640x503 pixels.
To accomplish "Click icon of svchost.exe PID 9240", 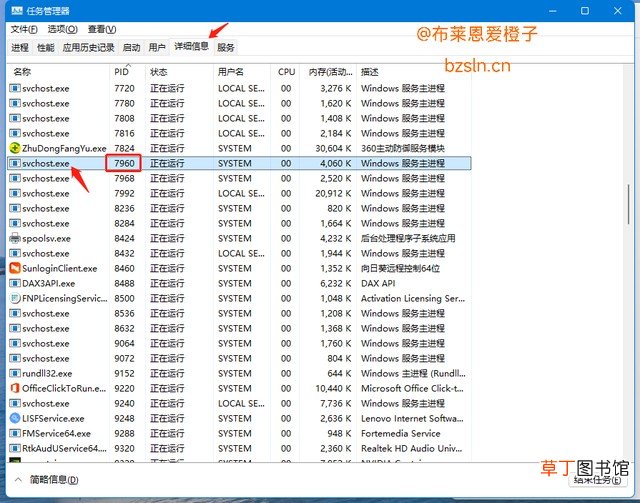I will coord(15,403).
